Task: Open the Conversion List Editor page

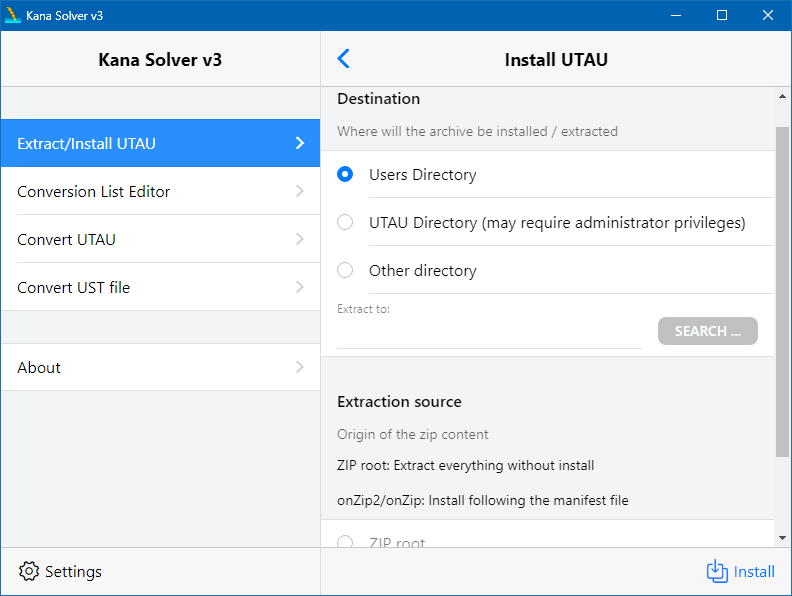Action: coord(161,191)
